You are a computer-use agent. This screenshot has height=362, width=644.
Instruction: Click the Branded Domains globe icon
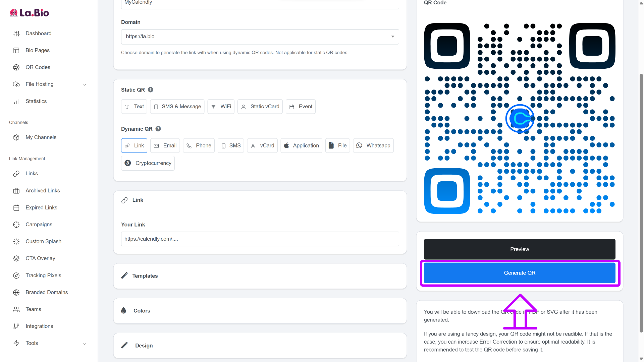16,292
